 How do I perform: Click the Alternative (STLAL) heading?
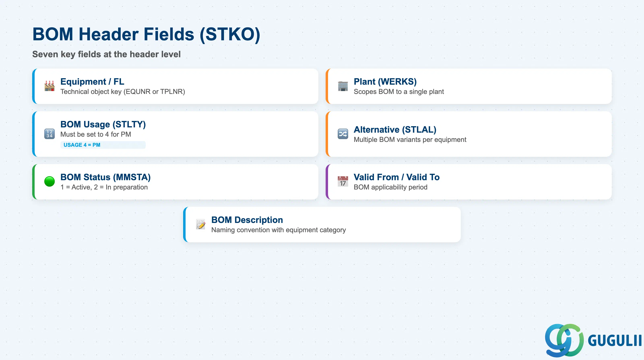[395, 130]
